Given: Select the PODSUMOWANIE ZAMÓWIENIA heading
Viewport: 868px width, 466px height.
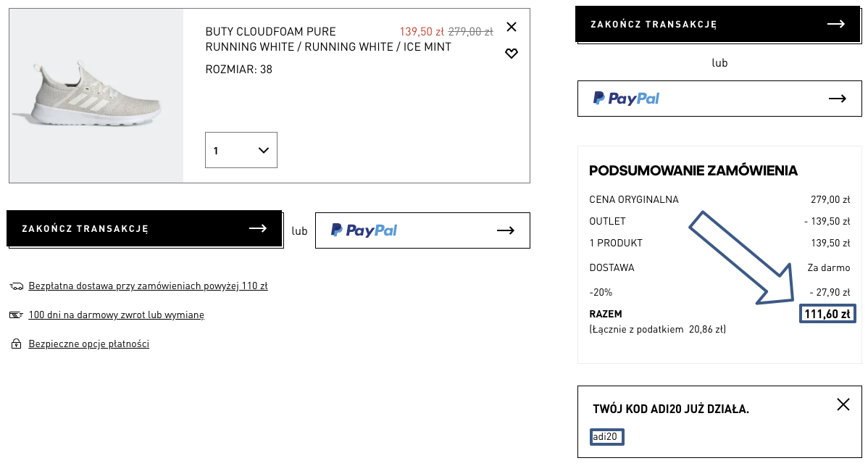Looking at the screenshot, I should pos(693,170).
